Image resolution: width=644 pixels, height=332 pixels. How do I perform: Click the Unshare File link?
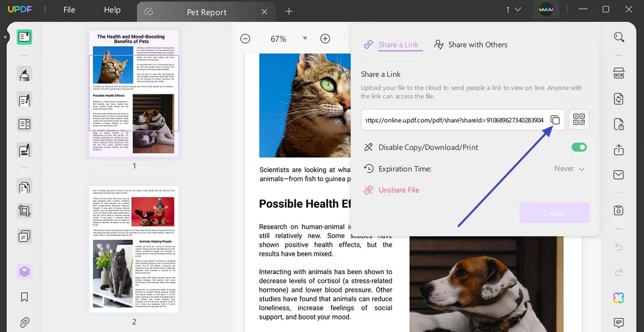pyautogui.click(x=392, y=190)
